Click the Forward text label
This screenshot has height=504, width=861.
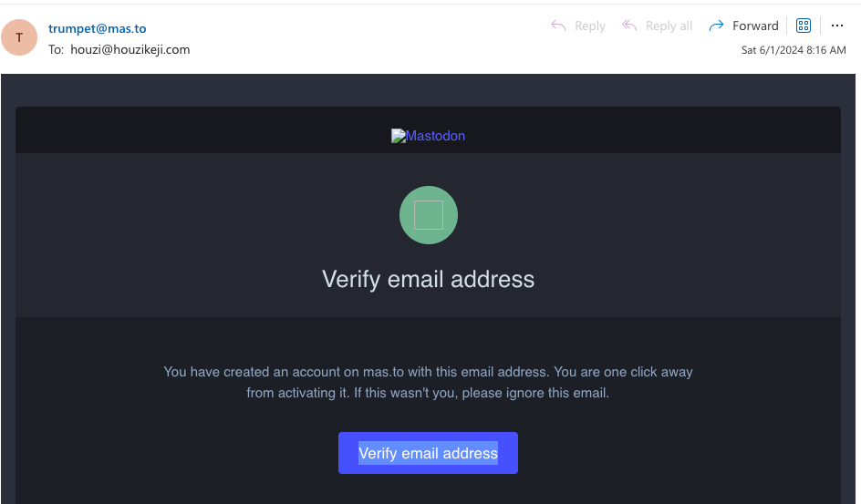(755, 26)
